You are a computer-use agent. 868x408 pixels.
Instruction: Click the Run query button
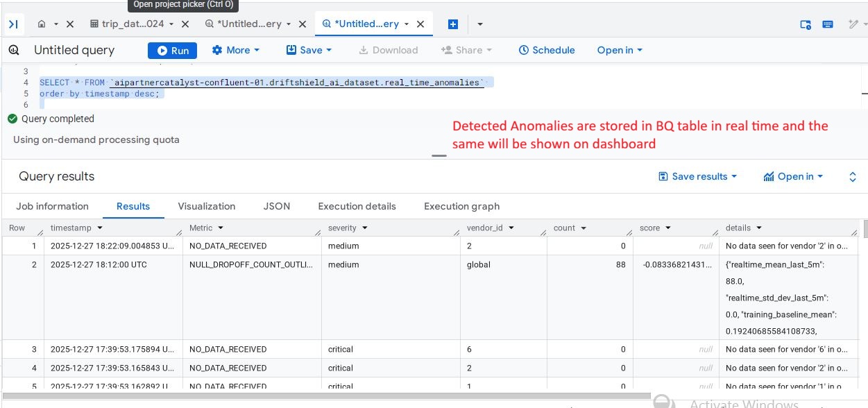click(172, 51)
